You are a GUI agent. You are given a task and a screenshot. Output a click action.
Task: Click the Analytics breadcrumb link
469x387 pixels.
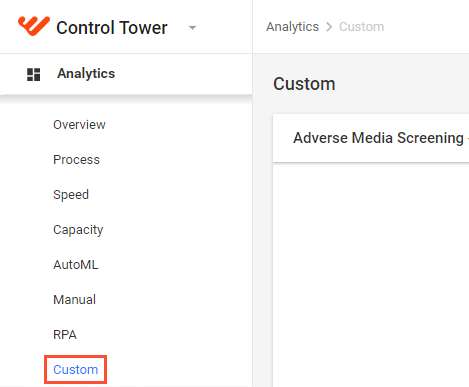point(292,27)
